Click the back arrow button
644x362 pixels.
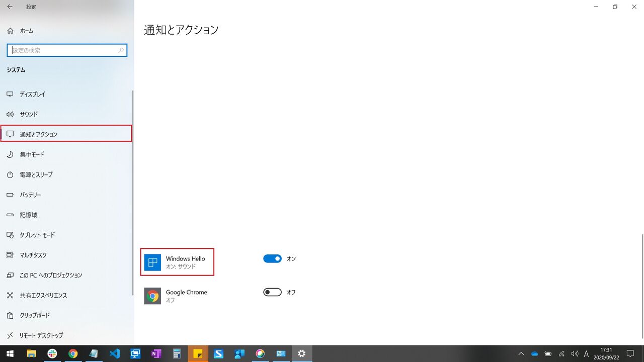[x=10, y=7]
